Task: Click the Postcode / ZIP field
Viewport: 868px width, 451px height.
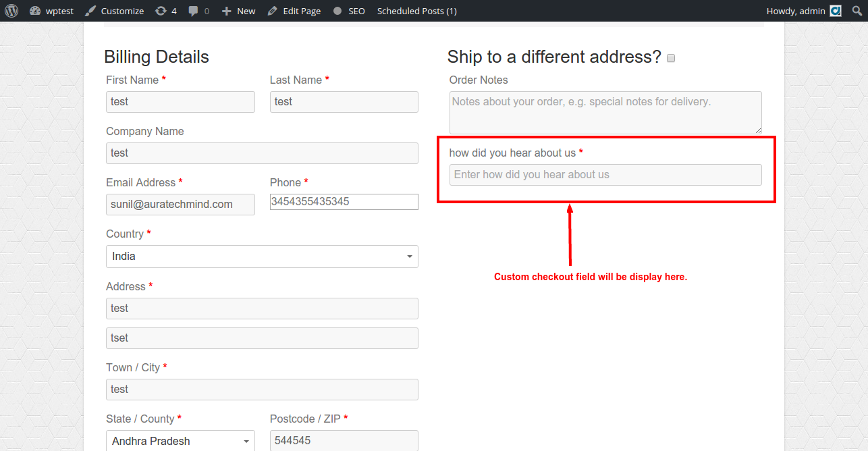Action: click(x=344, y=441)
